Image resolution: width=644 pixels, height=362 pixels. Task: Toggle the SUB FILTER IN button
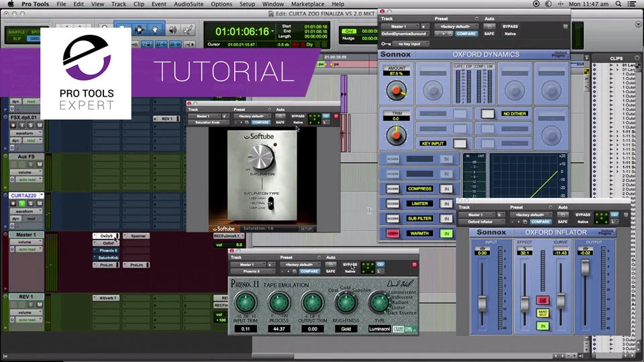pyautogui.click(x=447, y=219)
